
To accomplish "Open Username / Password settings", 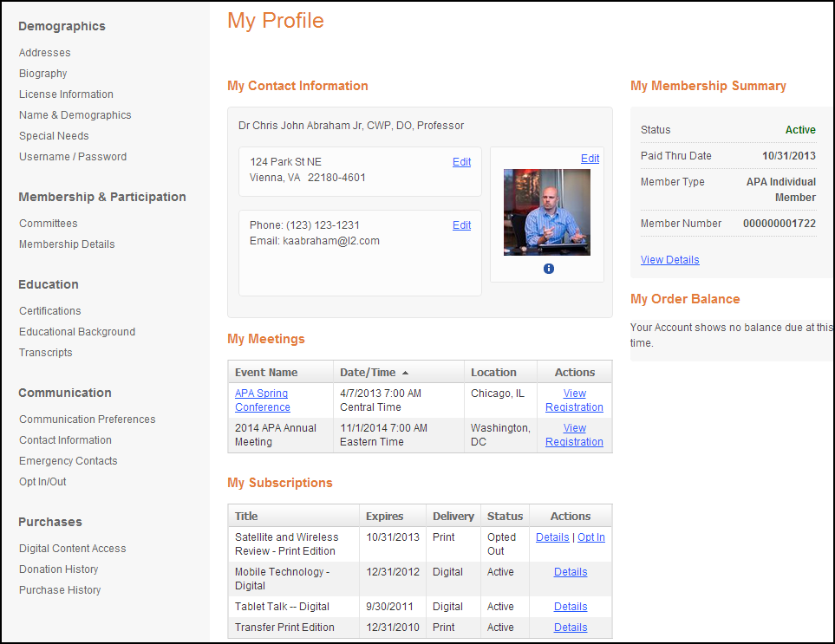I will [x=73, y=156].
